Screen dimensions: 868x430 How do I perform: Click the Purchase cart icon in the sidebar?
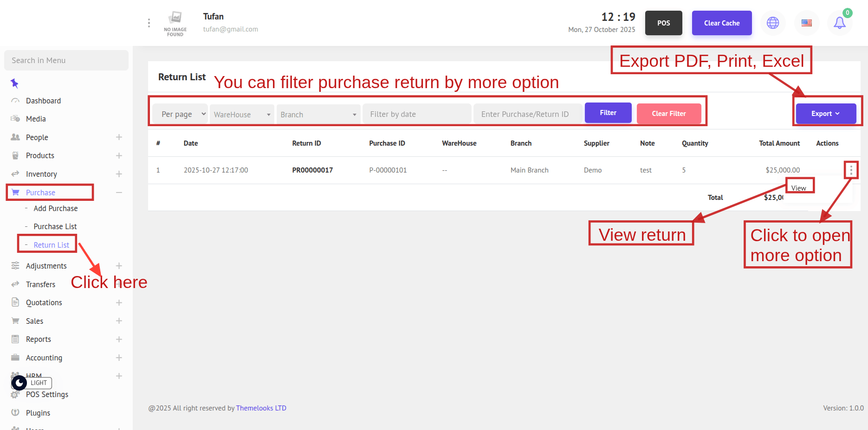(x=15, y=193)
